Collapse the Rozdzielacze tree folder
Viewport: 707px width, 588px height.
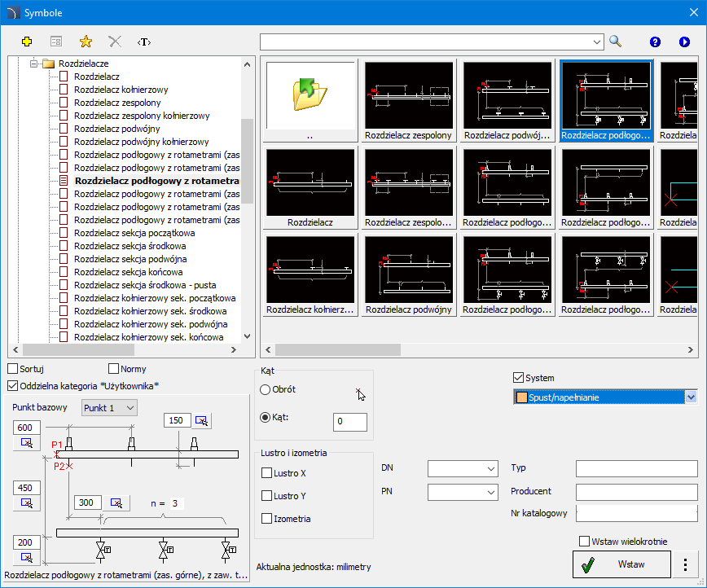[35, 64]
